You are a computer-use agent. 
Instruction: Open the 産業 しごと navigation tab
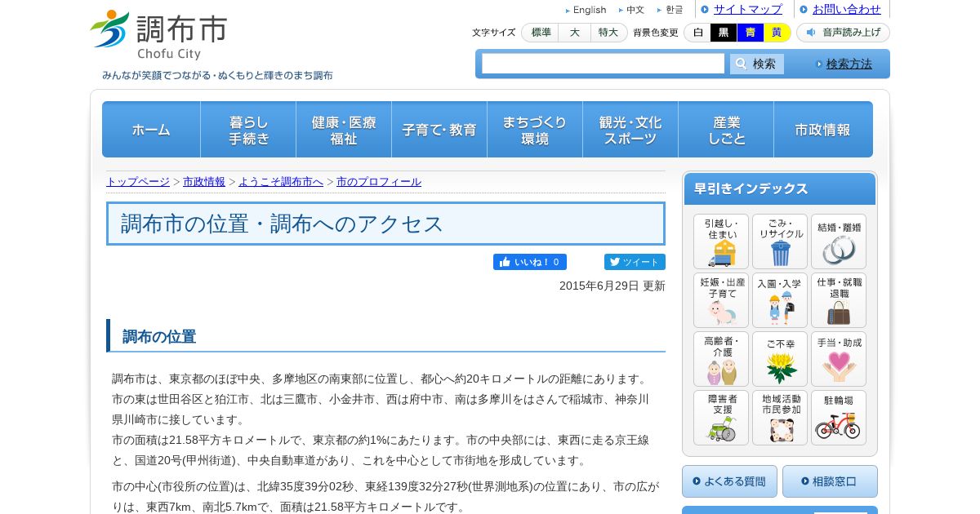(x=726, y=130)
